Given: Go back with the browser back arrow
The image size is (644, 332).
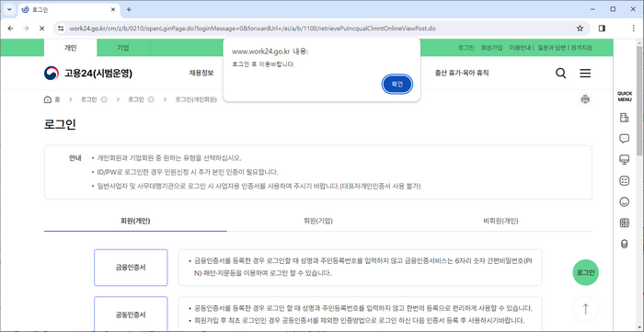Looking at the screenshot, I should [11, 29].
